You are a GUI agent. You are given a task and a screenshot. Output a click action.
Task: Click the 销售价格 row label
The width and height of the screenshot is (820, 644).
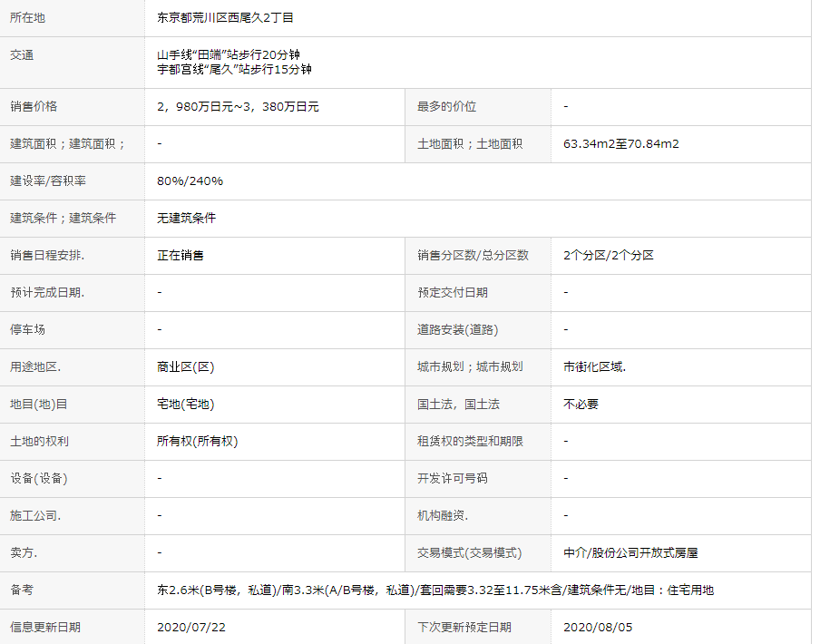[x=34, y=106]
